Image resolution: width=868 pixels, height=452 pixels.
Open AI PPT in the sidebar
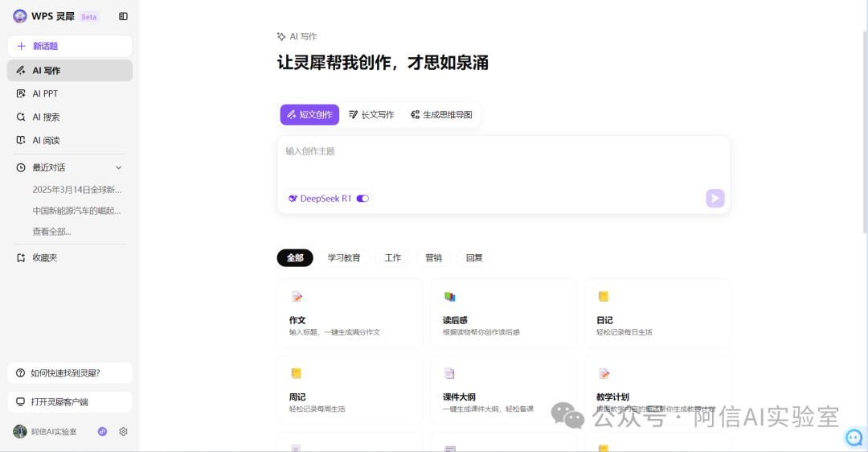click(x=70, y=93)
